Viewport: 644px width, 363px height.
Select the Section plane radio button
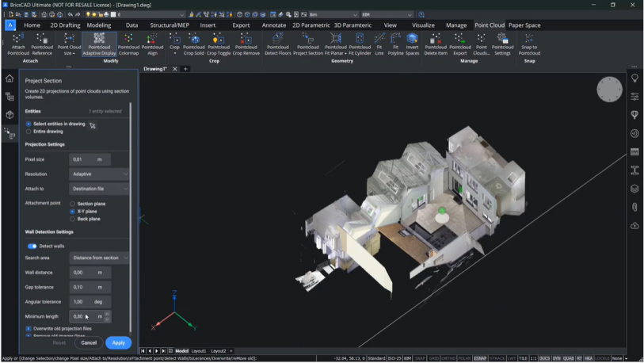pos(73,204)
